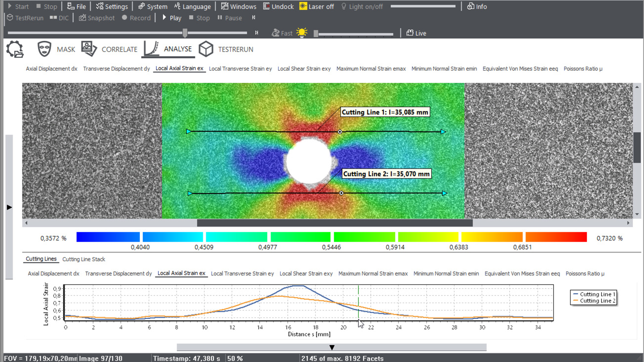Click the MASK face icon

click(44, 49)
